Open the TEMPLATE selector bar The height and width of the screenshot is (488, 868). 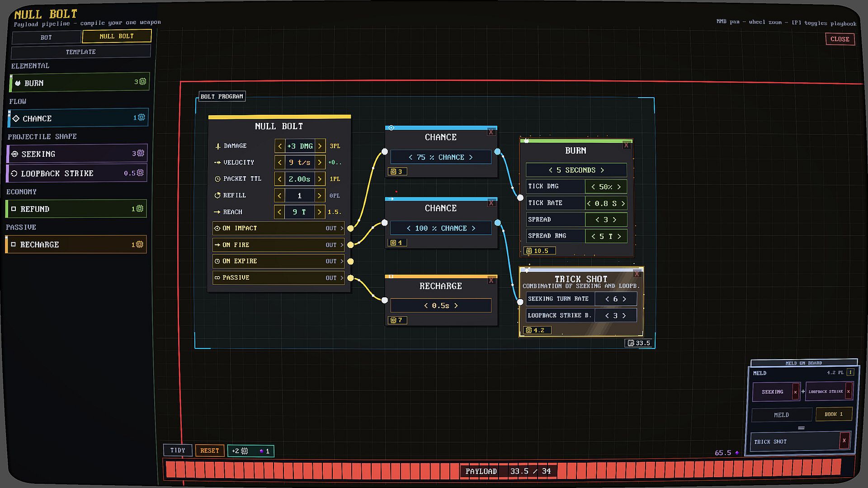pyautogui.click(x=81, y=52)
